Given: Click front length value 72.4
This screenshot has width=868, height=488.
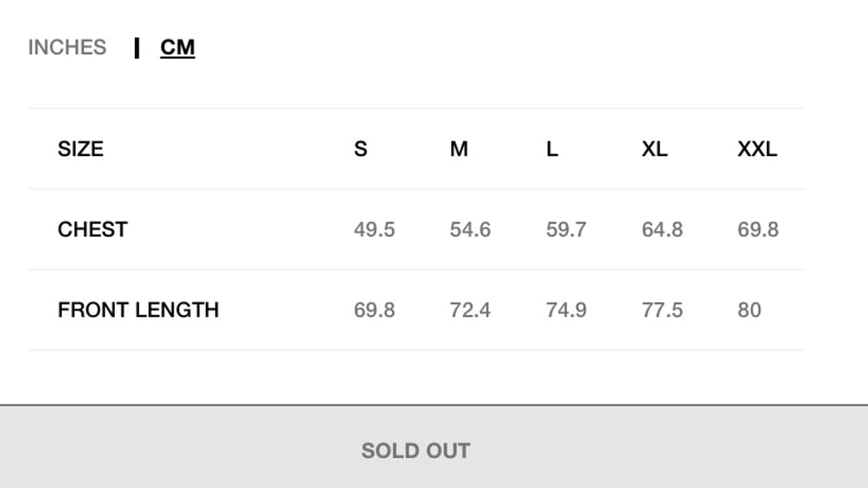Looking at the screenshot, I should point(470,310).
